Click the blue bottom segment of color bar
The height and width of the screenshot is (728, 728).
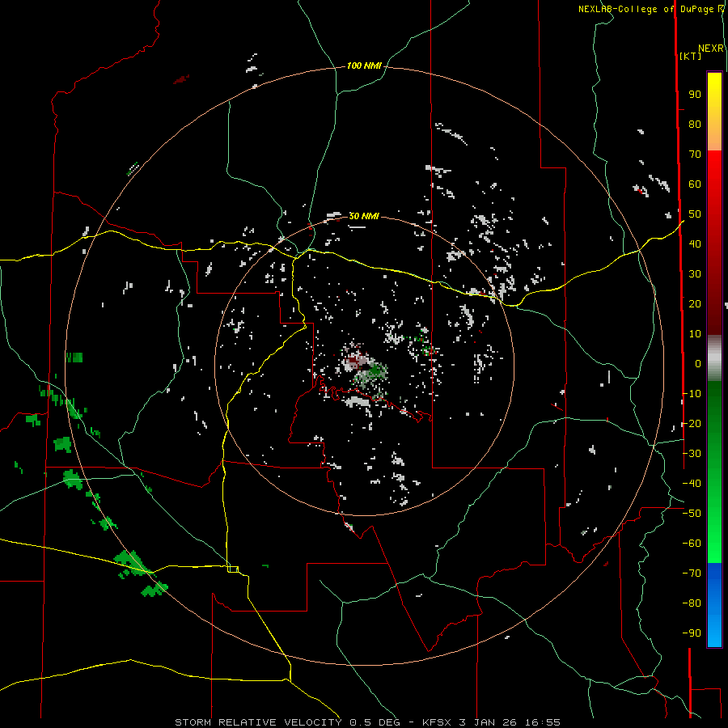(x=714, y=605)
